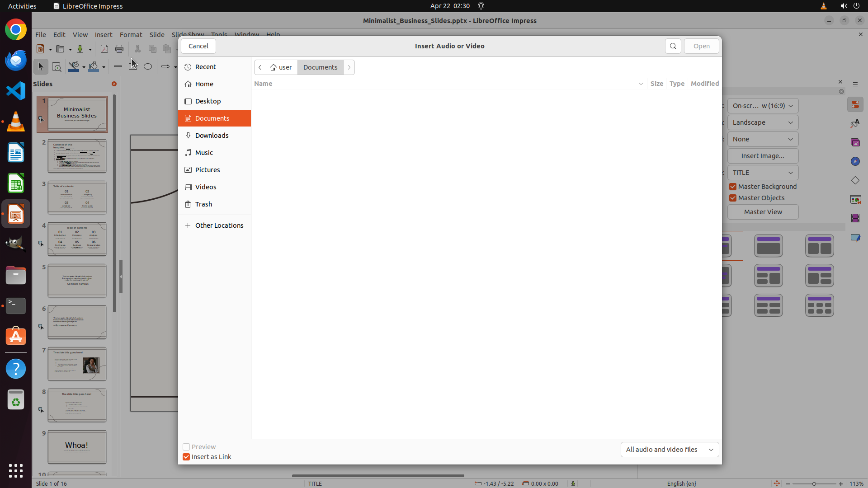Open the All audio and video files filter

click(x=670, y=450)
